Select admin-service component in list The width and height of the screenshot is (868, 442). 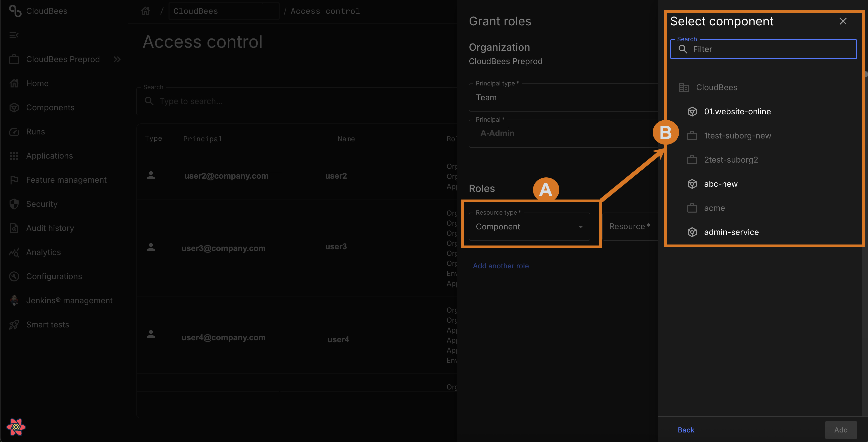tap(731, 232)
